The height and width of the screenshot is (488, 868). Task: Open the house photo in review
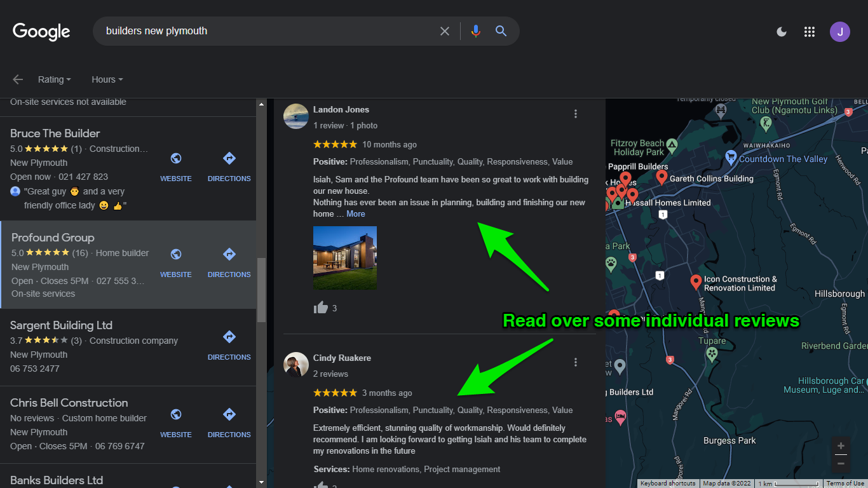click(x=345, y=258)
